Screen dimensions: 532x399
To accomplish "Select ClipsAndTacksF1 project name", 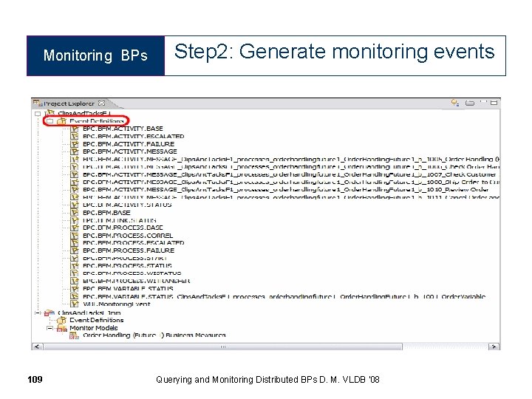I will pos(84,113).
